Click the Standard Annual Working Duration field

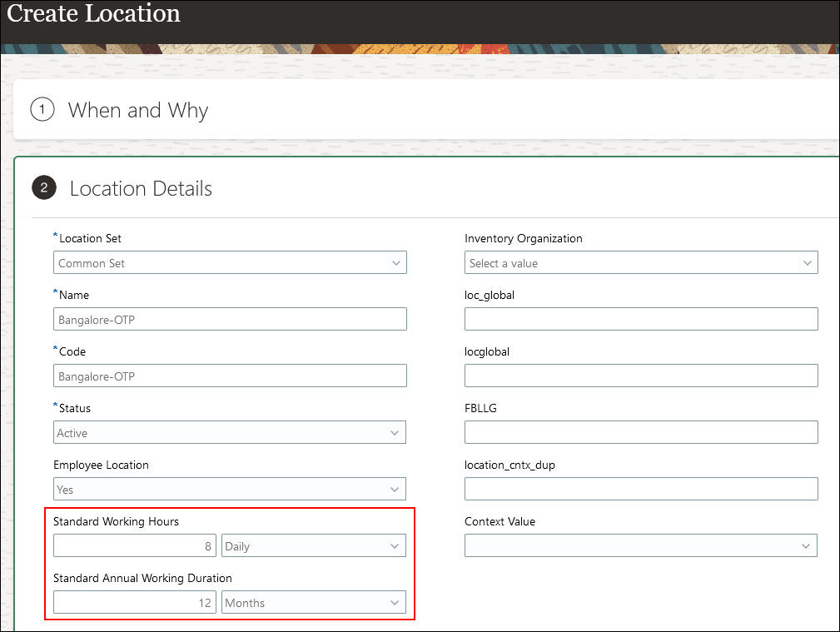(135, 603)
